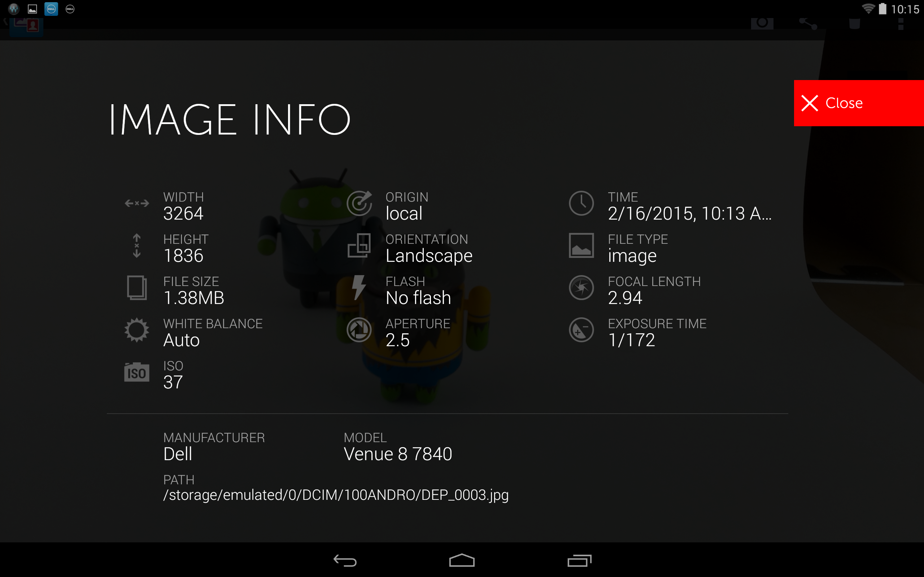
Task: Select the DEP_0003.jpg file path text
Action: point(336,495)
